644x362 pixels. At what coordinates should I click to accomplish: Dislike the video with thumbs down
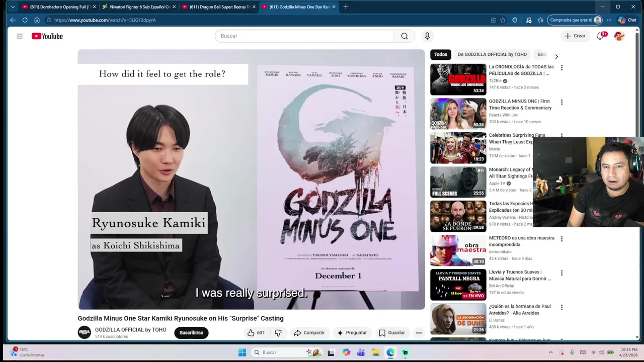pos(278,333)
